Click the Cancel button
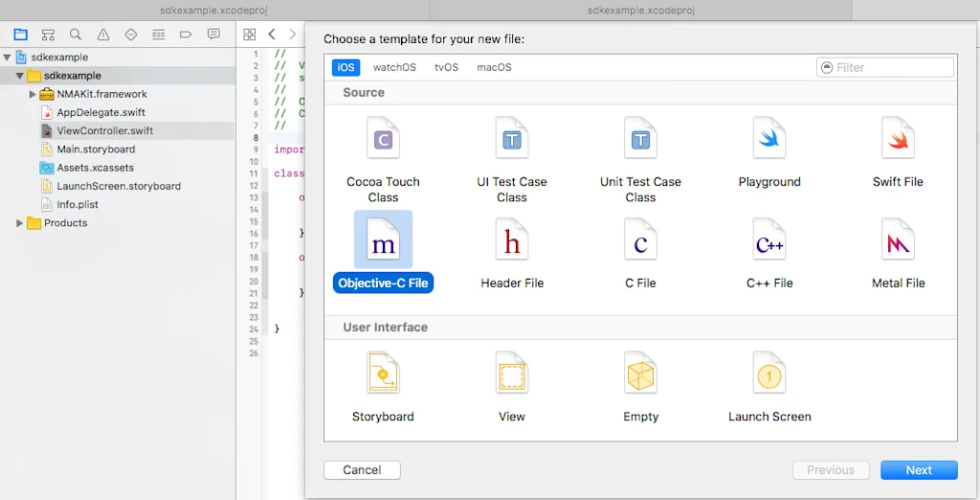The image size is (980, 500). [362, 470]
